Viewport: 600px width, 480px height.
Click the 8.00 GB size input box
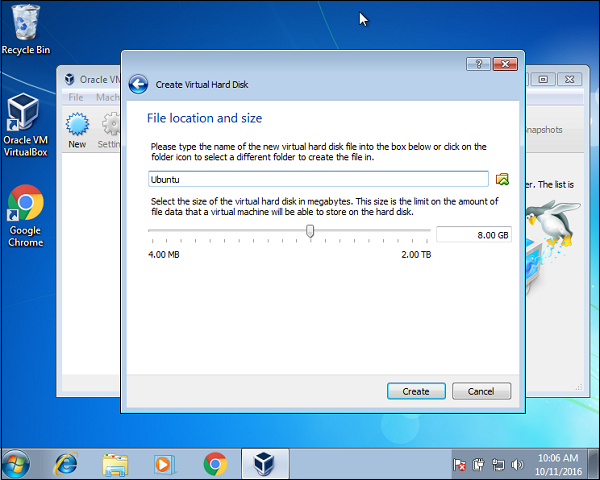click(474, 235)
